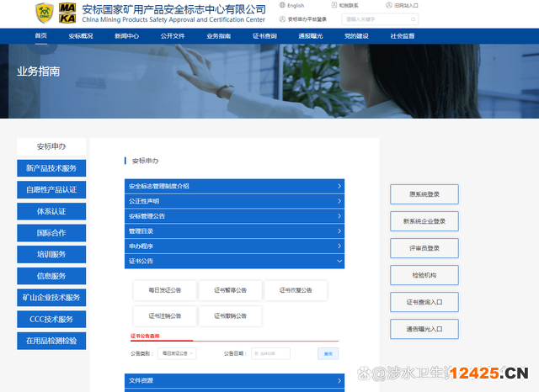Click the 每日发证公告 button
Image resolution: width=539 pixels, height=392 pixels.
click(164, 290)
